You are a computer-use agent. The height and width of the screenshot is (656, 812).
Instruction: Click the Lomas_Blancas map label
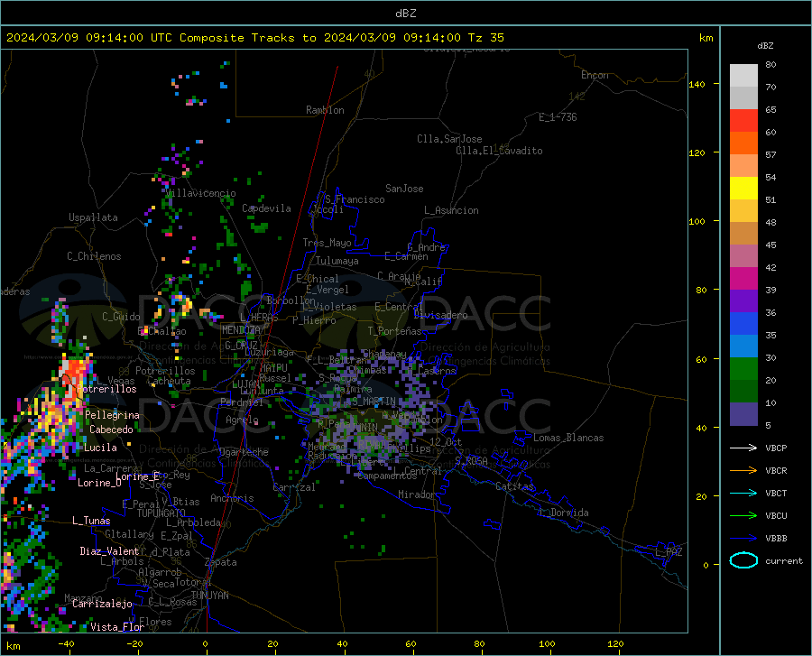[568, 438]
